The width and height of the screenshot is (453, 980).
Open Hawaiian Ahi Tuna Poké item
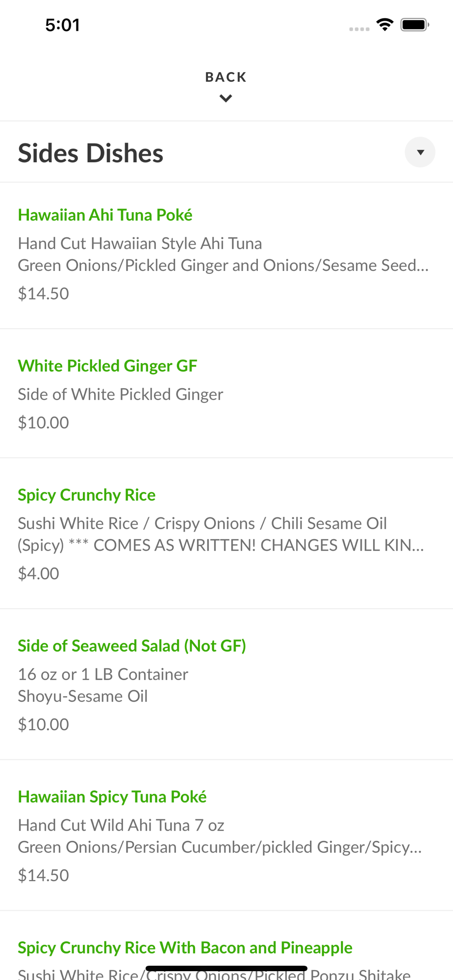click(x=105, y=215)
